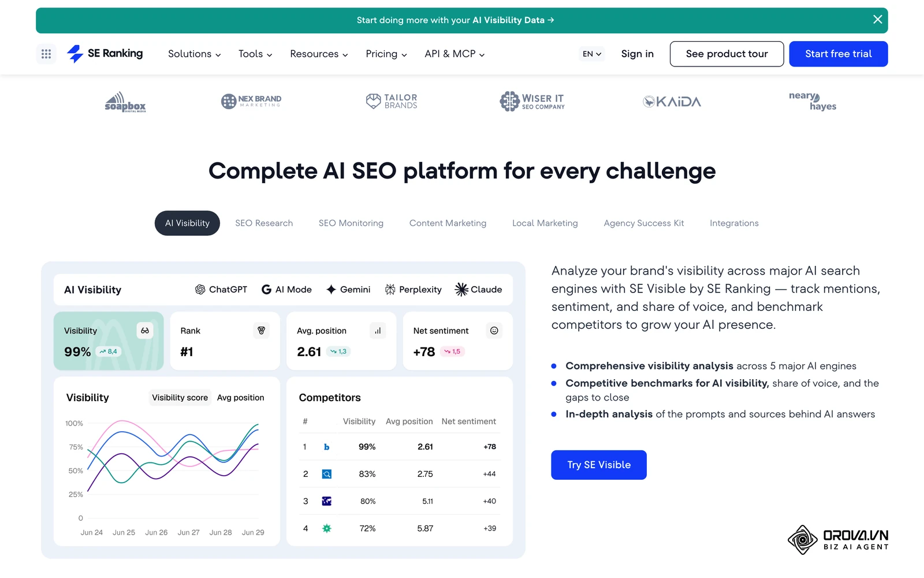The height and width of the screenshot is (578, 924).
Task: Click the Soapbox logo
Action: coord(125,102)
